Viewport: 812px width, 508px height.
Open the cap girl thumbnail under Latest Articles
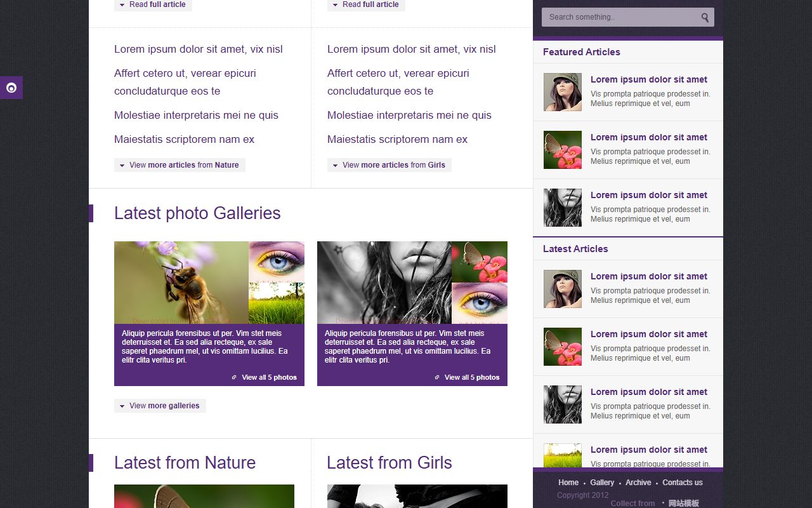pyautogui.click(x=563, y=289)
